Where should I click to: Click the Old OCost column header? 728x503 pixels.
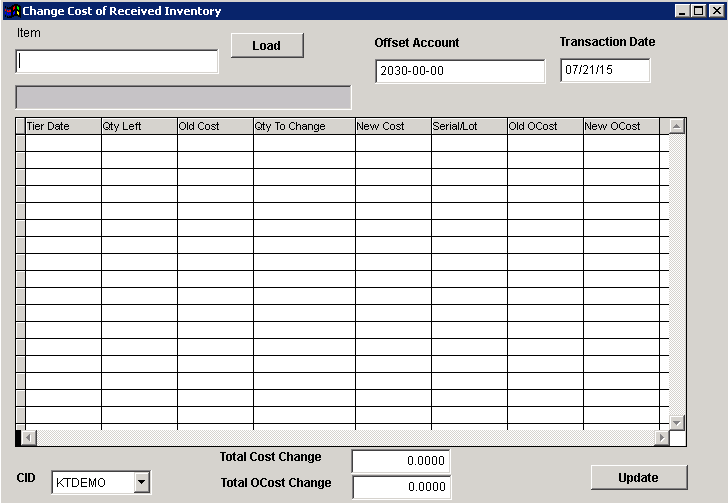(x=545, y=127)
